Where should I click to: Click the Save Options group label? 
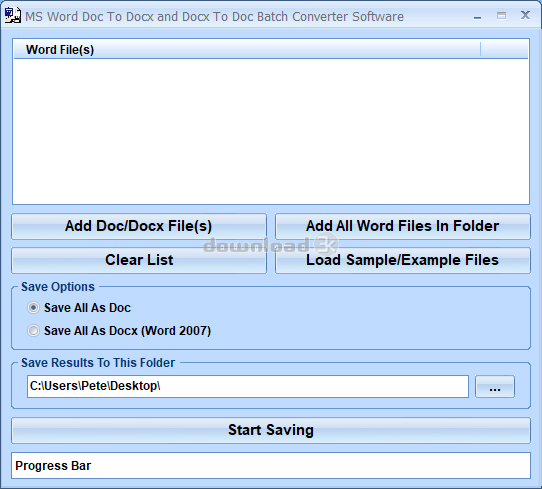[x=58, y=287]
